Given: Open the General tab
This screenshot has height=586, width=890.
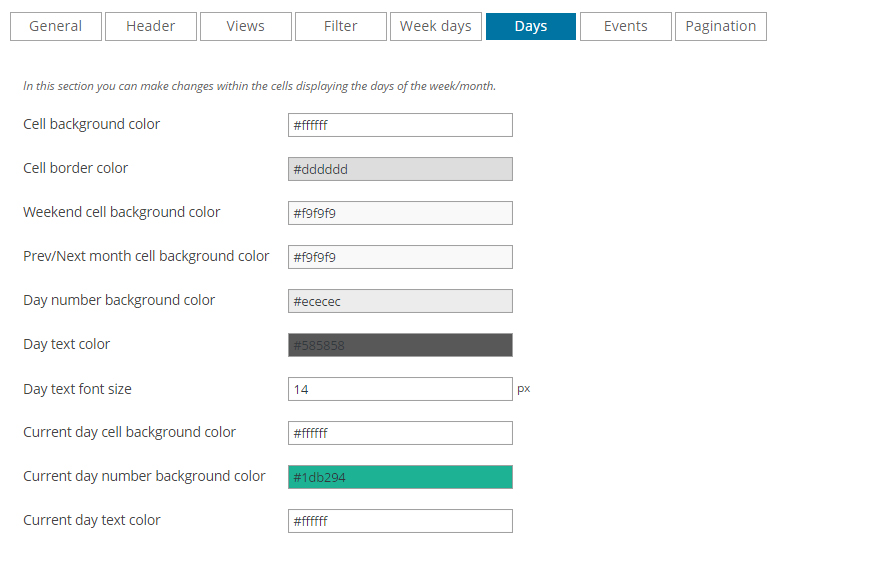Looking at the screenshot, I should tap(56, 27).
